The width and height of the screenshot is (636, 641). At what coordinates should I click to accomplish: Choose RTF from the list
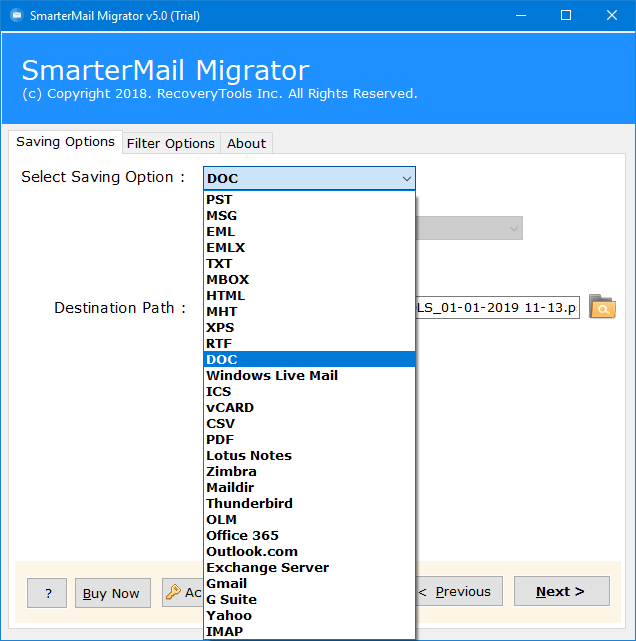tap(309, 343)
